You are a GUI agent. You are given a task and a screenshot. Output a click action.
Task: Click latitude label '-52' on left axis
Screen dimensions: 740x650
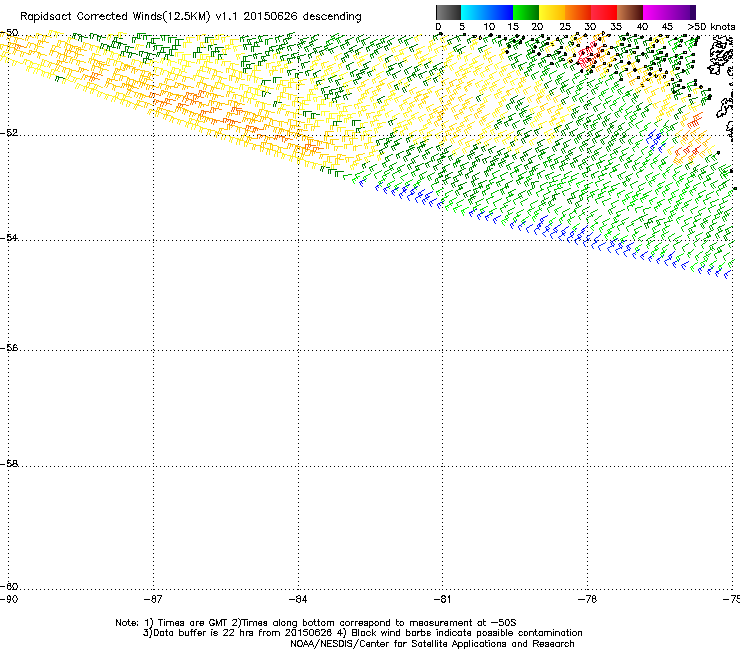[9, 133]
